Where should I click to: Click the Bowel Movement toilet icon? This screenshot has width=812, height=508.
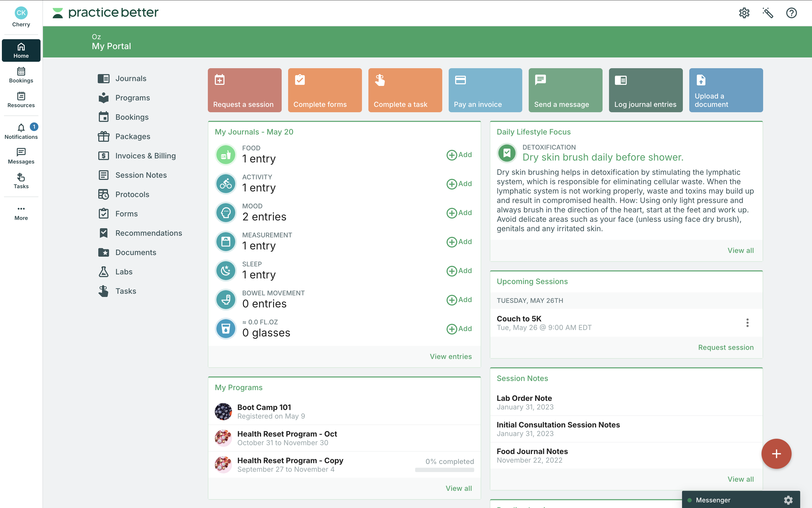pos(226,300)
